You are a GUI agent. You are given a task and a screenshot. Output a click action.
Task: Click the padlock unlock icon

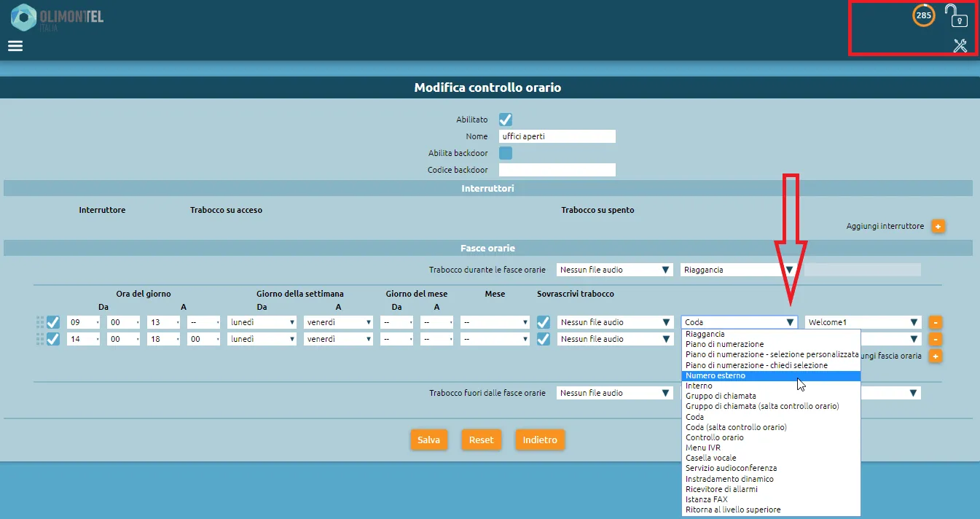955,15
